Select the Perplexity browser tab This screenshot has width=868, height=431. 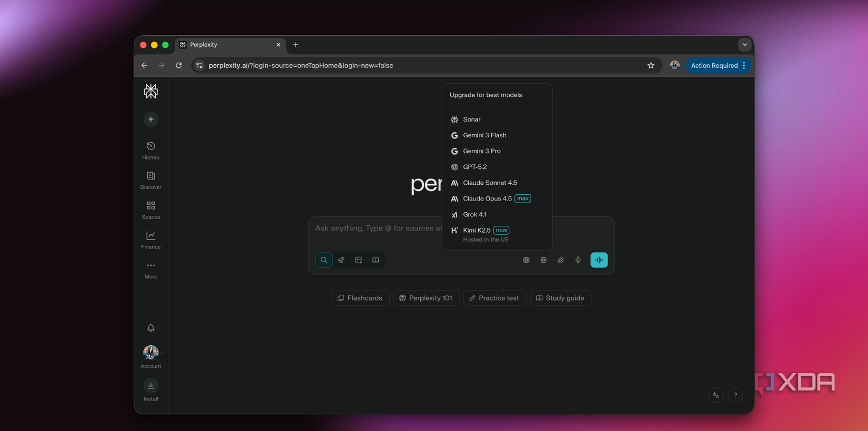[231, 45]
